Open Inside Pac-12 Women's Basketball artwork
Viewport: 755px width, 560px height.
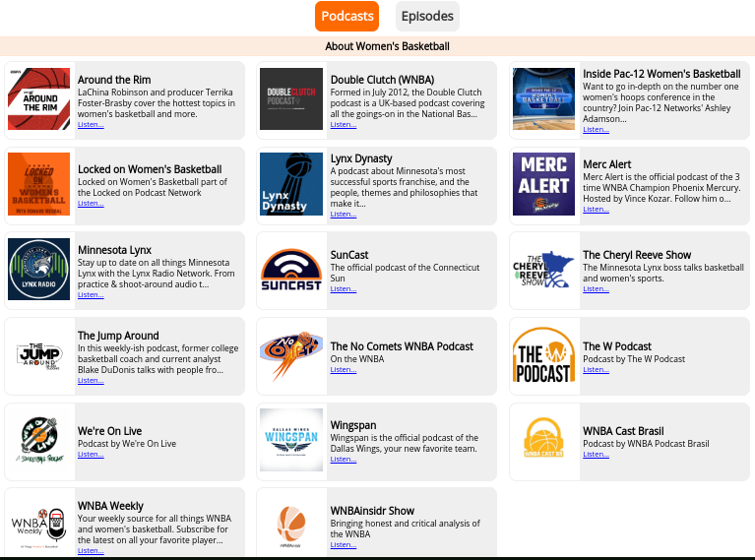(543, 98)
